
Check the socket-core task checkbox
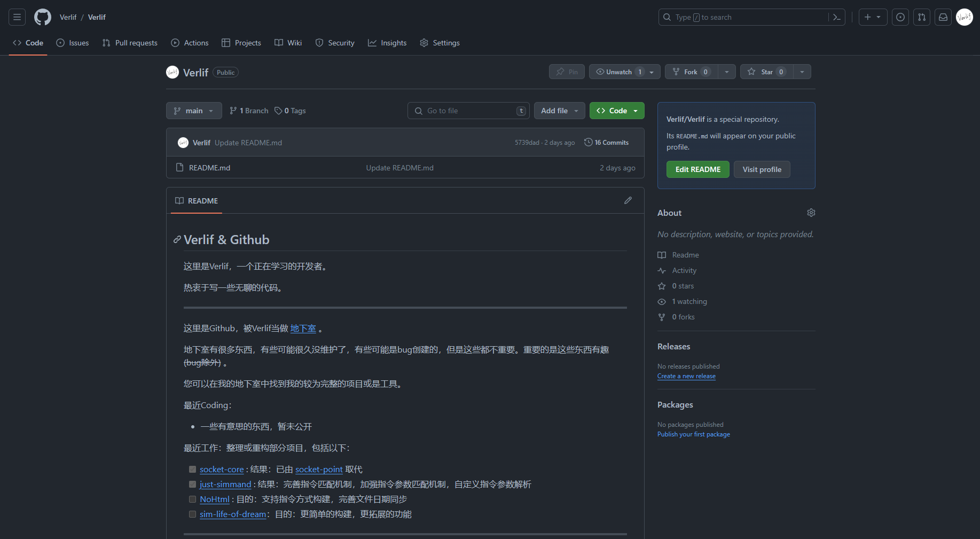pos(192,469)
